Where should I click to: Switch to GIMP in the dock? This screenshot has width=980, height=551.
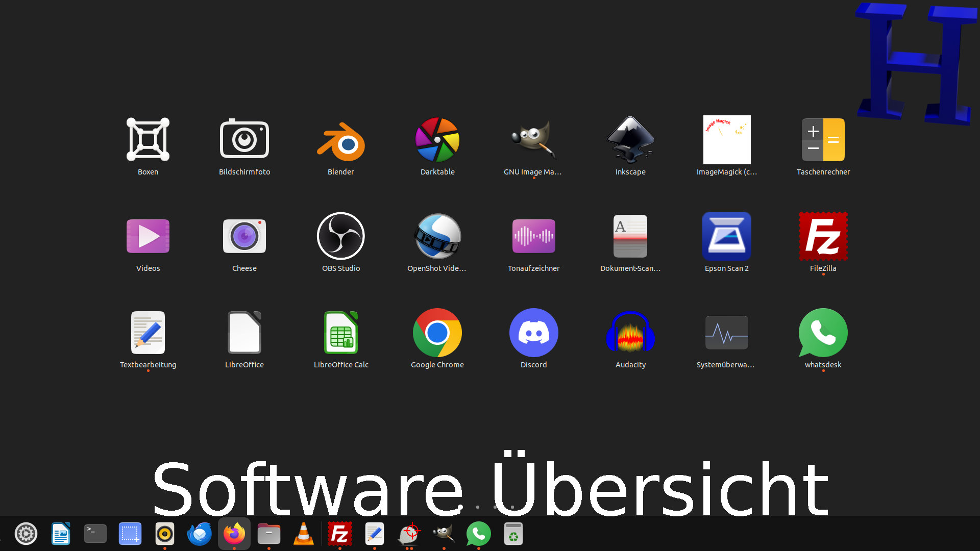[444, 534]
